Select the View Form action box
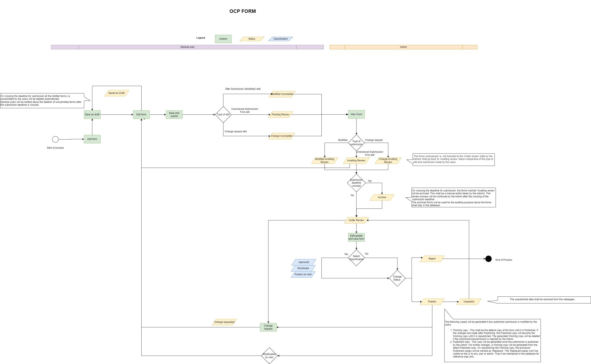This screenshot has width=591, height=364. (356, 114)
